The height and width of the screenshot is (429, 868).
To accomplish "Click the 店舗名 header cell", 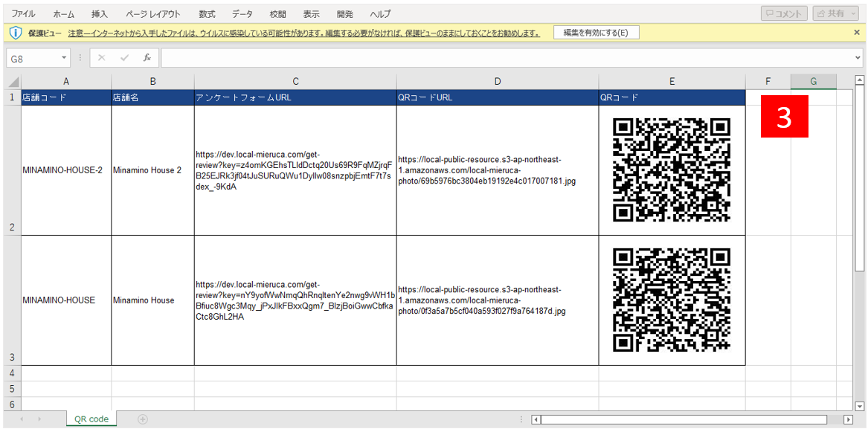I will tap(152, 97).
